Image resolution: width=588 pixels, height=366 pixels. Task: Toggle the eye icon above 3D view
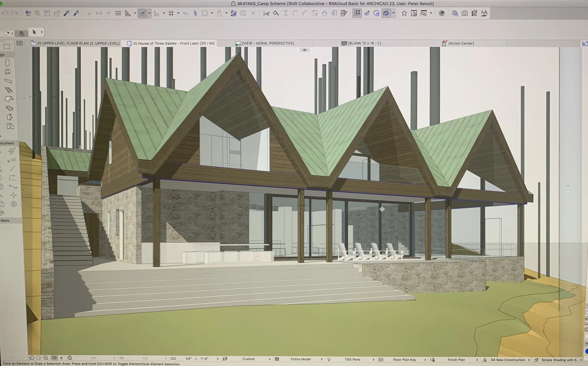305,50
